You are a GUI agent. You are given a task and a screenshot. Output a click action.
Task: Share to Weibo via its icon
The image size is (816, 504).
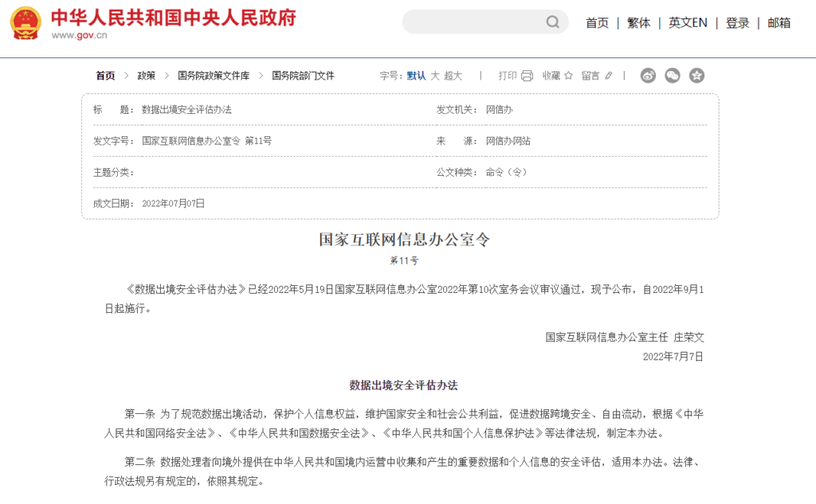648,76
